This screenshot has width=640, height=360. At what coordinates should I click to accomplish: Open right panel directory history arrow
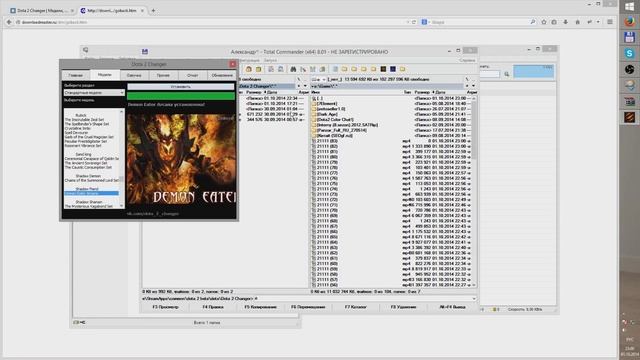click(x=473, y=86)
